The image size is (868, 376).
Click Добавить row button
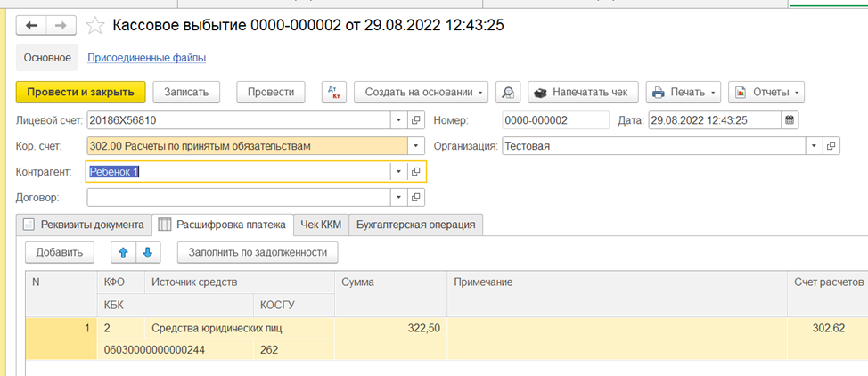tap(60, 252)
